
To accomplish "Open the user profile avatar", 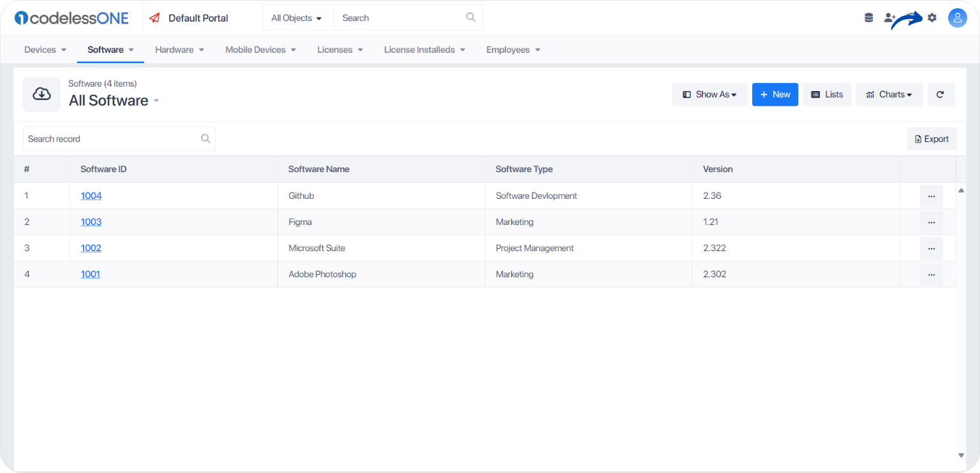I will (958, 18).
